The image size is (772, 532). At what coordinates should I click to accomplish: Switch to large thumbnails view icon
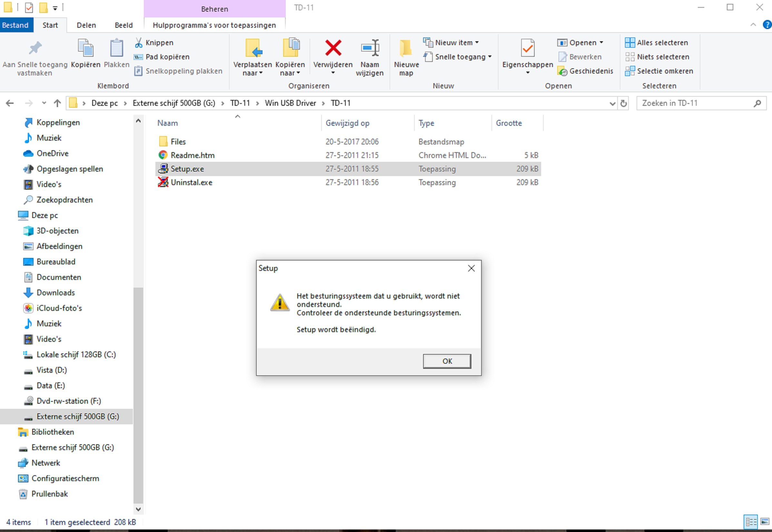point(765,522)
